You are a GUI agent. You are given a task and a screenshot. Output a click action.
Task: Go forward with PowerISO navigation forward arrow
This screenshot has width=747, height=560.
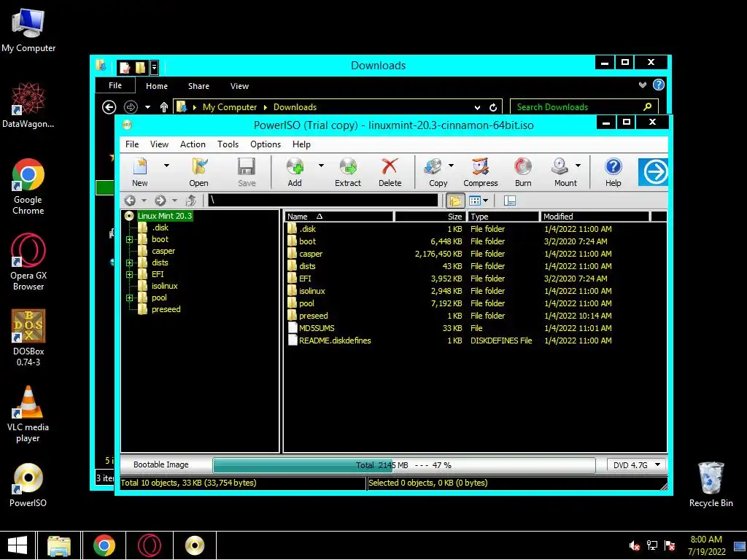(160, 201)
